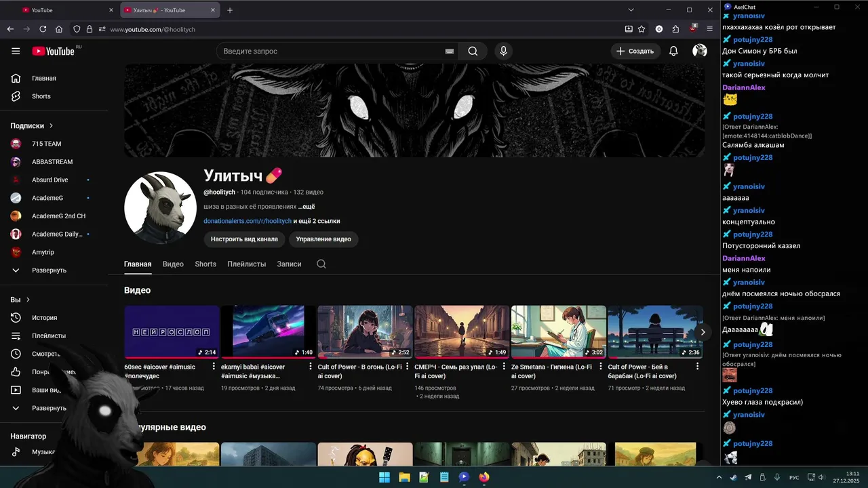Search the channel with magnifier icon
This screenshot has height=488, width=868.
click(x=321, y=264)
